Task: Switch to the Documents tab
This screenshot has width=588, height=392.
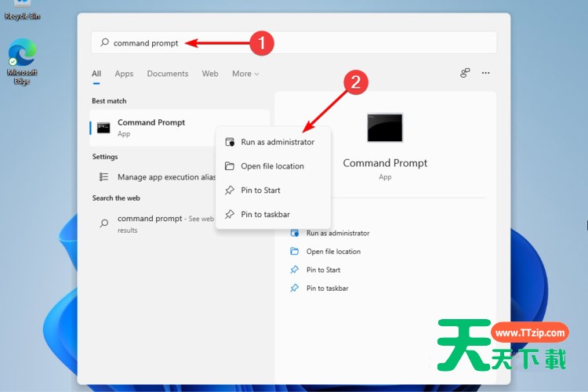Action: (x=167, y=74)
